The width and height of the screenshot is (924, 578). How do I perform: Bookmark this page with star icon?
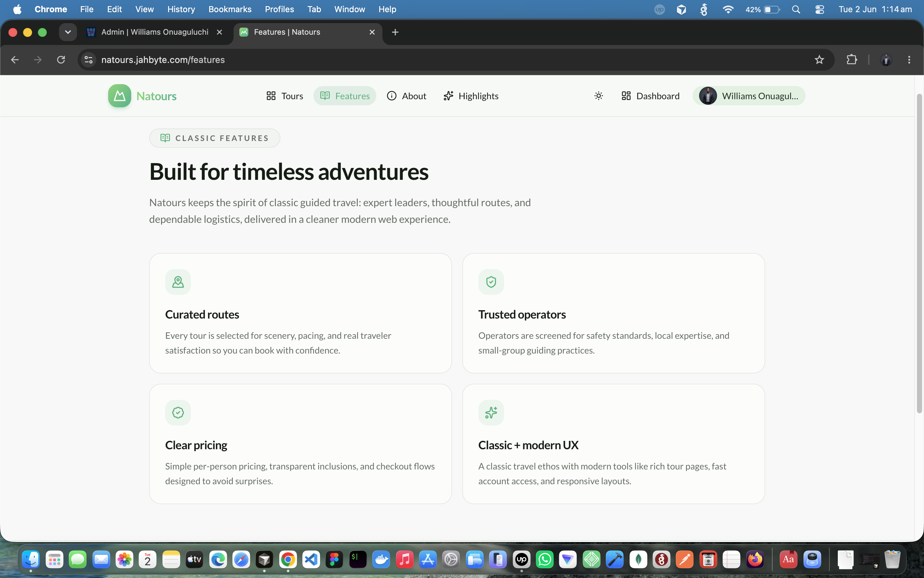coord(819,60)
